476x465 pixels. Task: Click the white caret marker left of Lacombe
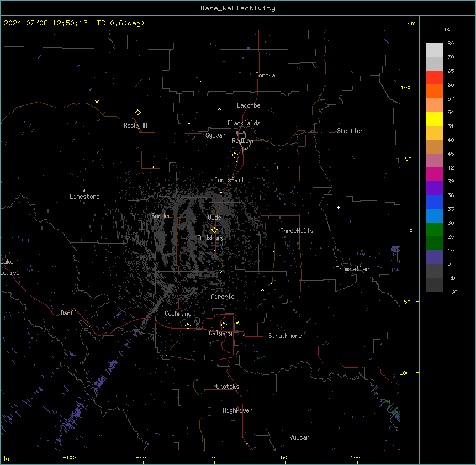(219, 109)
